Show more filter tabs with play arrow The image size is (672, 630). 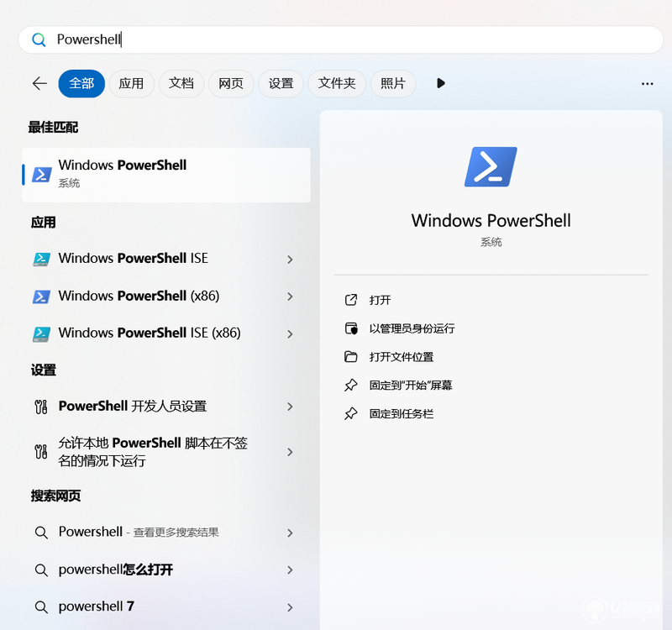440,83
